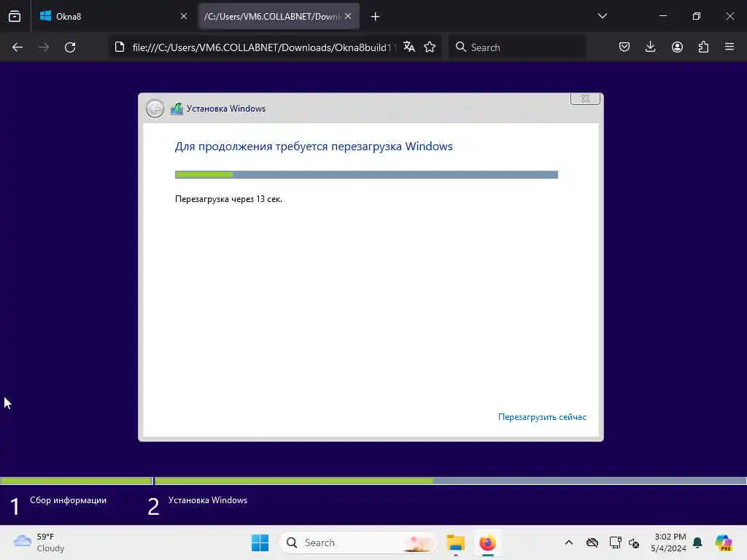Click the taskbar Search box
The image size is (747, 560).
point(358,542)
